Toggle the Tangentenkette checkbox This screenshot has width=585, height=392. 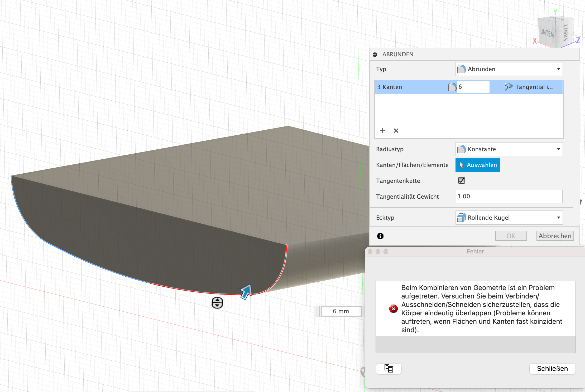pyautogui.click(x=462, y=180)
